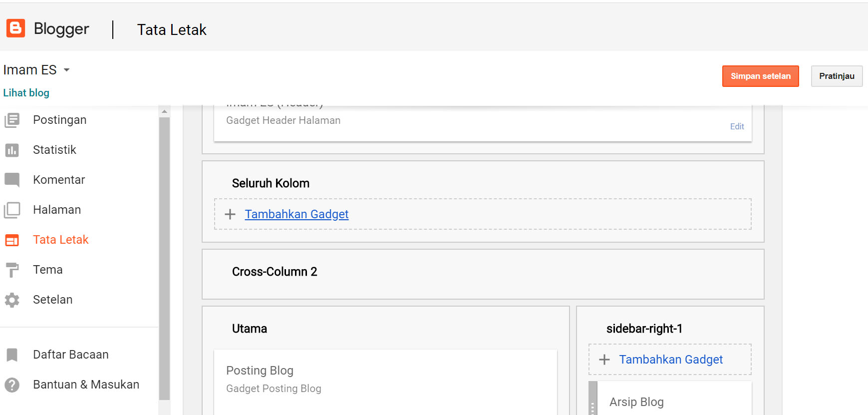This screenshot has width=868, height=415.
Task: Click the Utama section title
Action: click(x=250, y=329)
